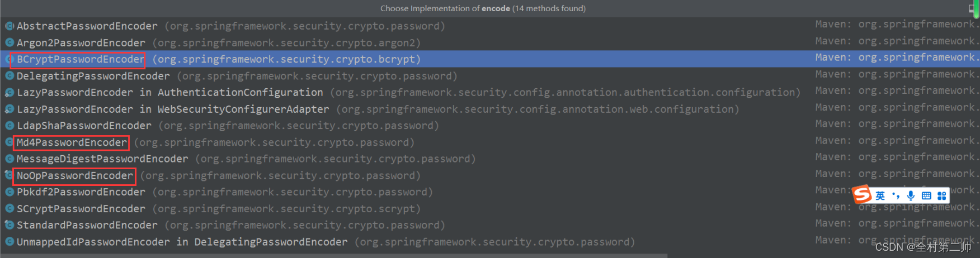The height and width of the screenshot is (258, 980).
Task: Click the horizontal scrollbar at the bottom
Action: [x=336, y=256]
